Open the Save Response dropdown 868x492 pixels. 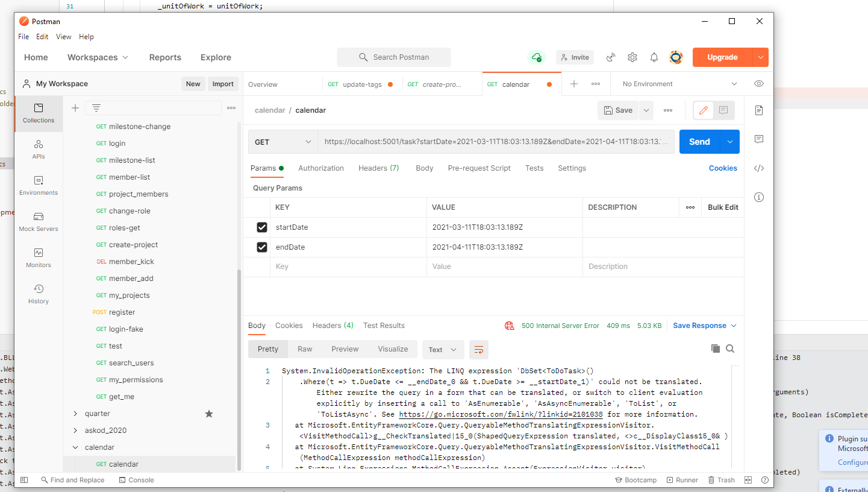(705, 326)
